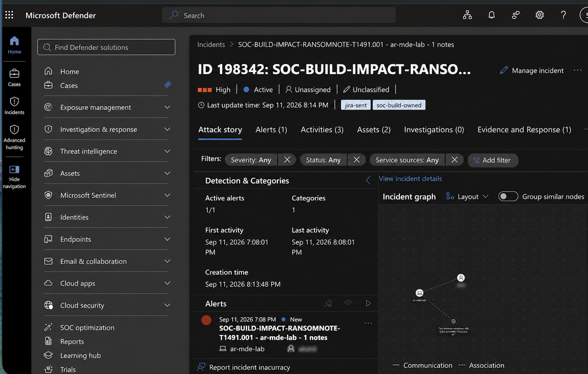The width and height of the screenshot is (588, 374).
Task: Click the alert linking icon in the Alerts header
Action: click(x=328, y=303)
